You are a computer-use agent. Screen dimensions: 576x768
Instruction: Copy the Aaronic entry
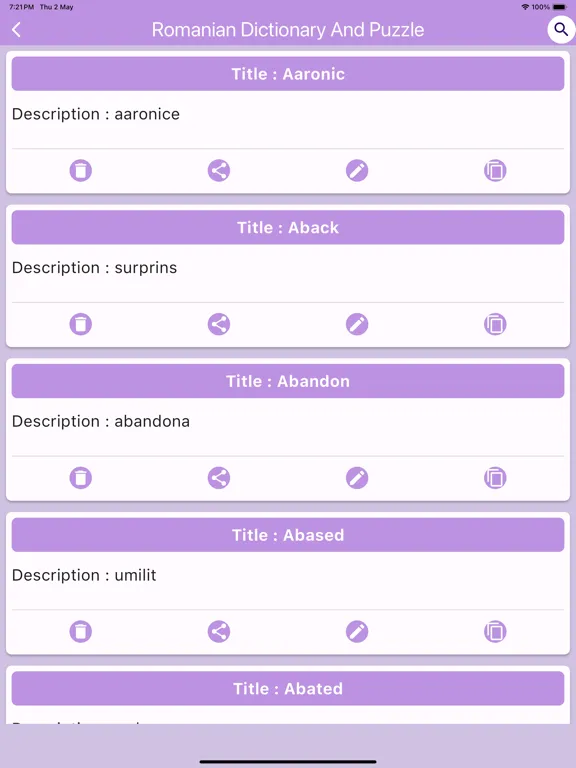pyautogui.click(x=495, y=170)
